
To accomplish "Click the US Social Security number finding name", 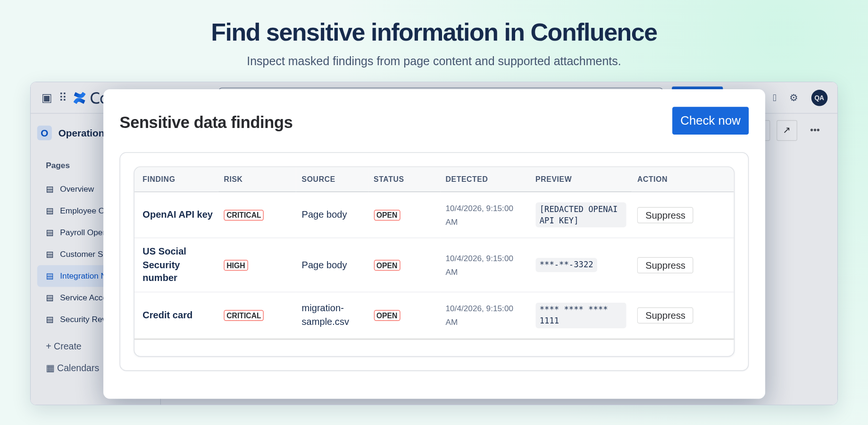I will point(164,264).
